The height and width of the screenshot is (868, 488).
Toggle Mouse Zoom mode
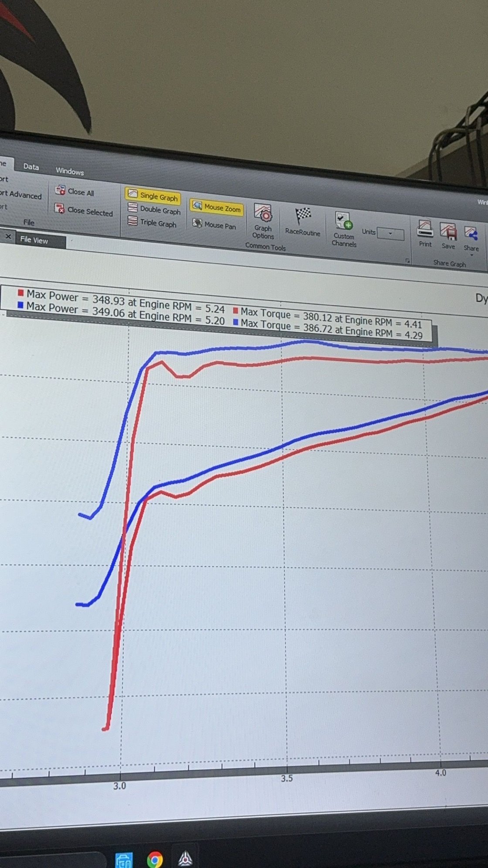(x=217, y=207)
